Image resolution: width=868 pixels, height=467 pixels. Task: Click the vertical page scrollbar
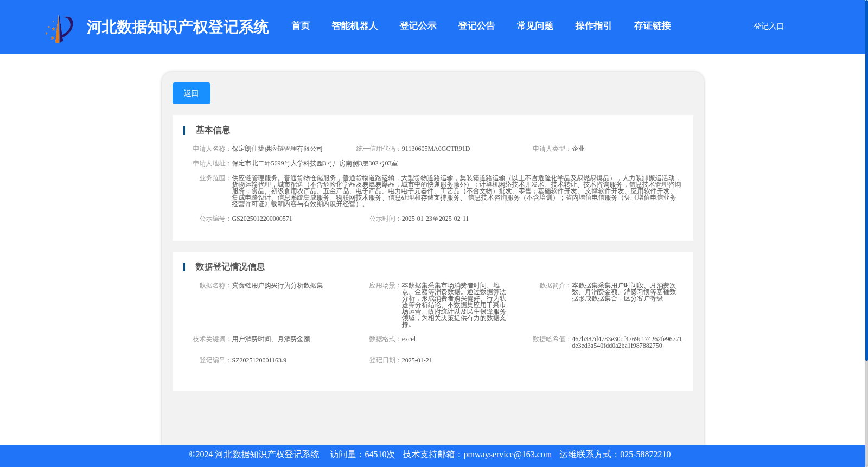(866, 180)
